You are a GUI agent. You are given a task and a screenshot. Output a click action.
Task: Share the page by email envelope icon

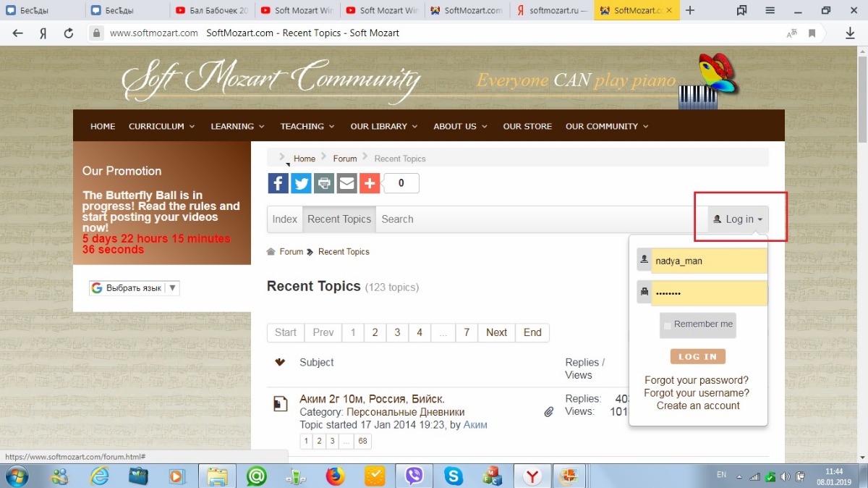click(x=347, y=183)
